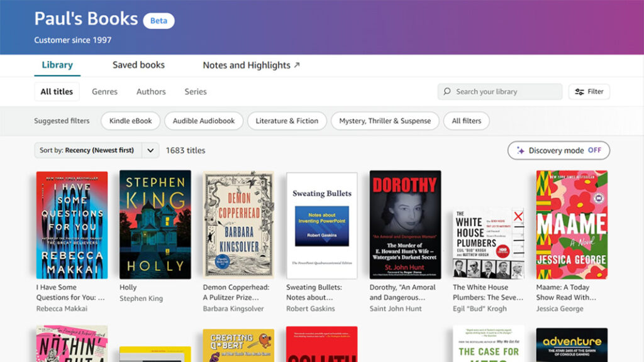This screenshot has width=644, height=362.
Task: Select the All titles view
Action: click(x=57, y=92)
